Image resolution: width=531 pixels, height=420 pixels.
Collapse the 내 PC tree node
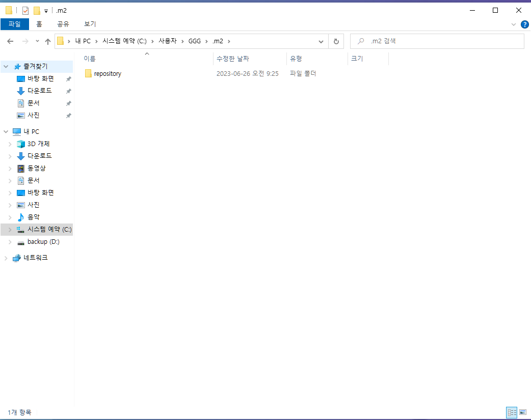pos(6,132)
